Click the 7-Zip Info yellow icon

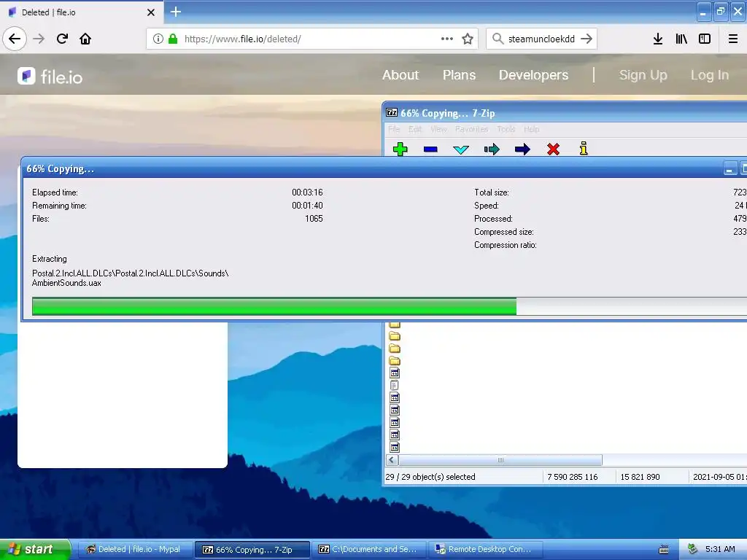pyautogui.click(x=584, y=149)
